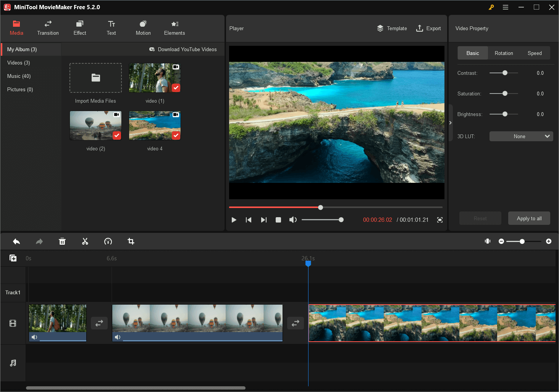Zoom out the timeline minus icon
Viewport: 559px width, 392px height.
[x=501, y=241]
